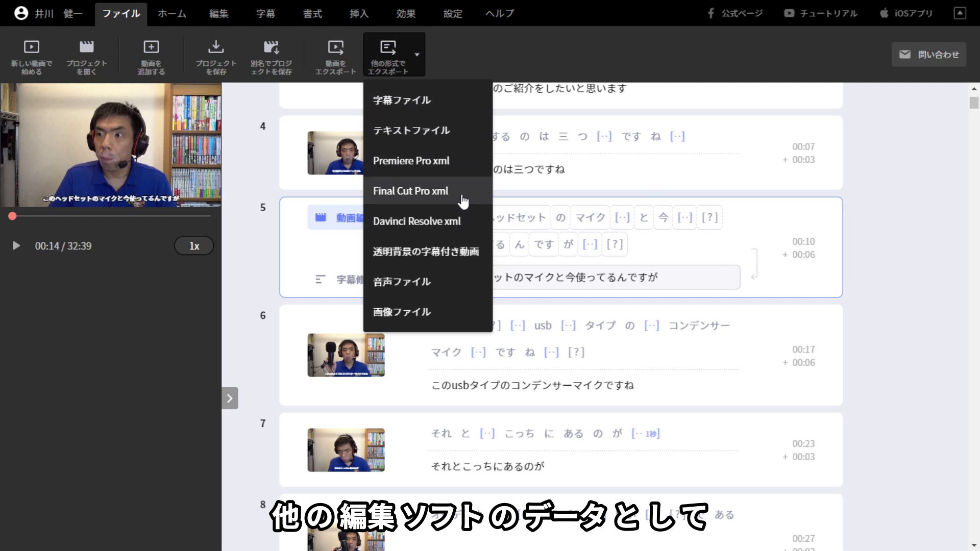Open thumbnail of clip 4
This screenshot has height=551, width=980.
click(x=335, y=153)
